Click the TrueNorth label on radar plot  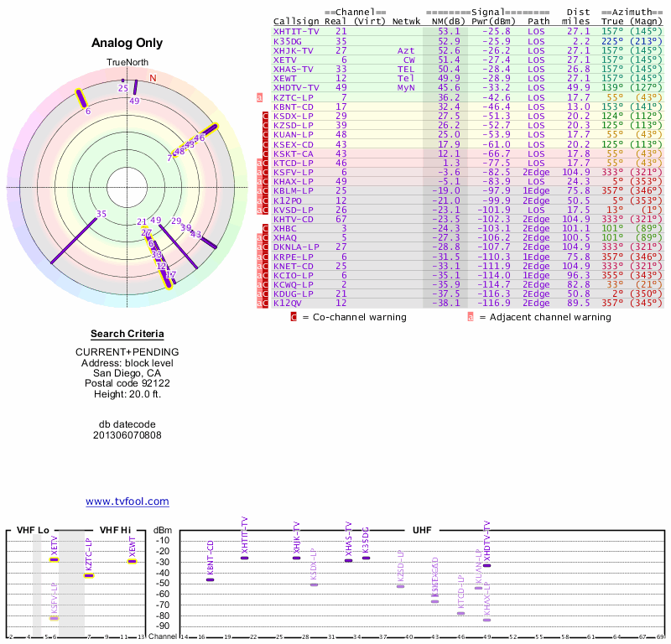click(127, 63)
